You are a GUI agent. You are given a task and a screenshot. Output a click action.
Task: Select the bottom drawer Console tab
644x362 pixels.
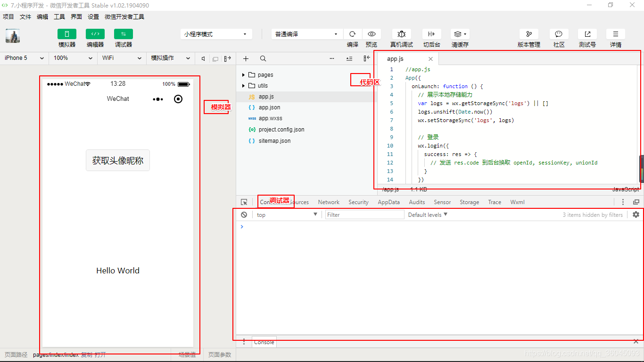click(x=264, y=342)
